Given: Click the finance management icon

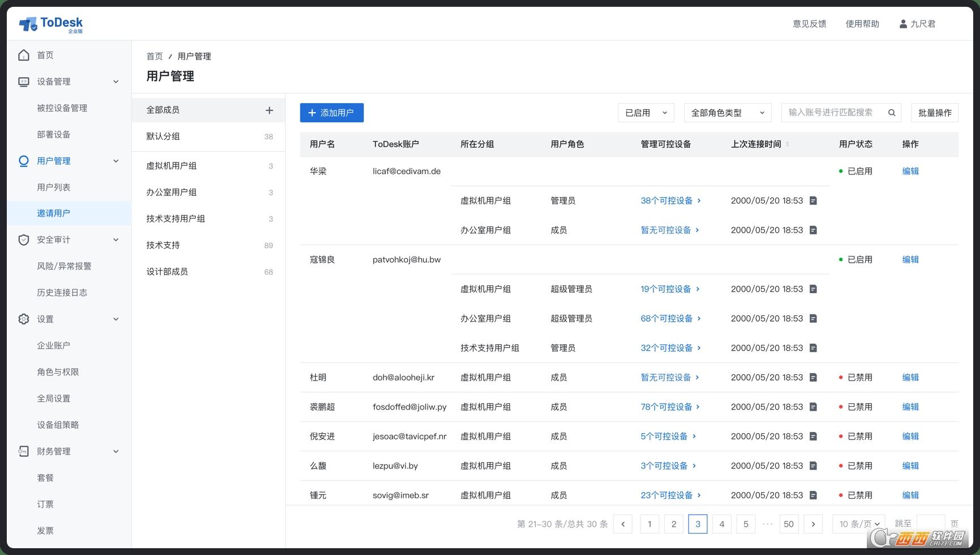Looking at the screenshot, I should [24, 451].
